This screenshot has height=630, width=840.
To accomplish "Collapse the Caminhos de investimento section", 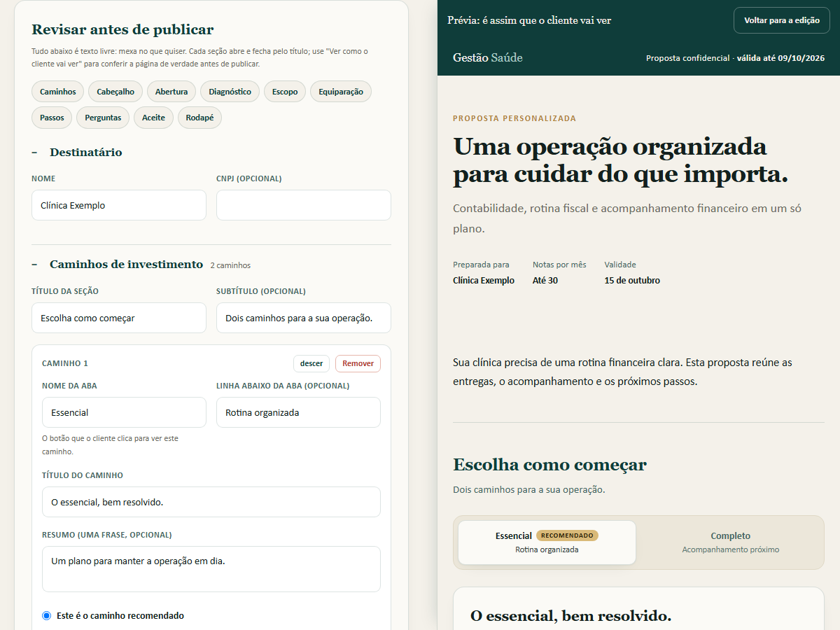I will (118, 265).
